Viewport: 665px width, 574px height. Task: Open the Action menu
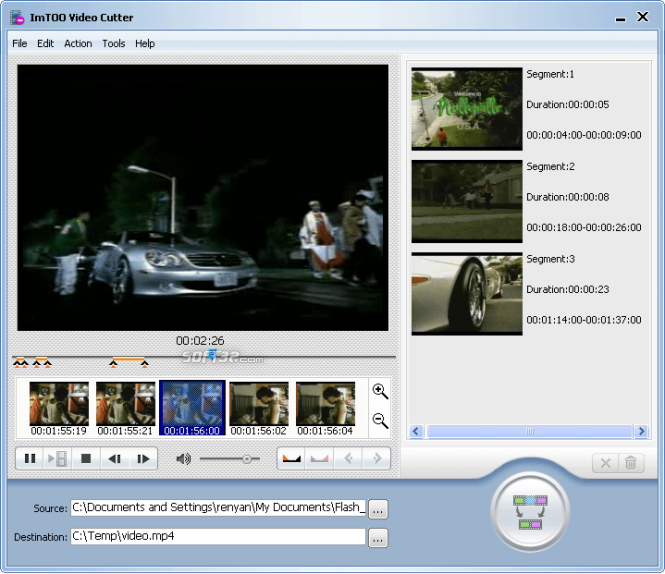(78, 44)
